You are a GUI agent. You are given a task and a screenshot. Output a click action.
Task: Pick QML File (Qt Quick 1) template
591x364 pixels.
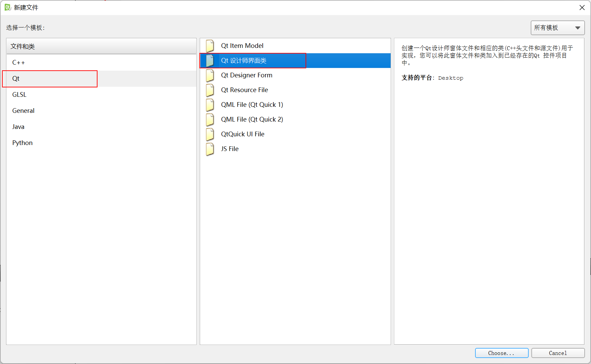[x=295, y=105]
